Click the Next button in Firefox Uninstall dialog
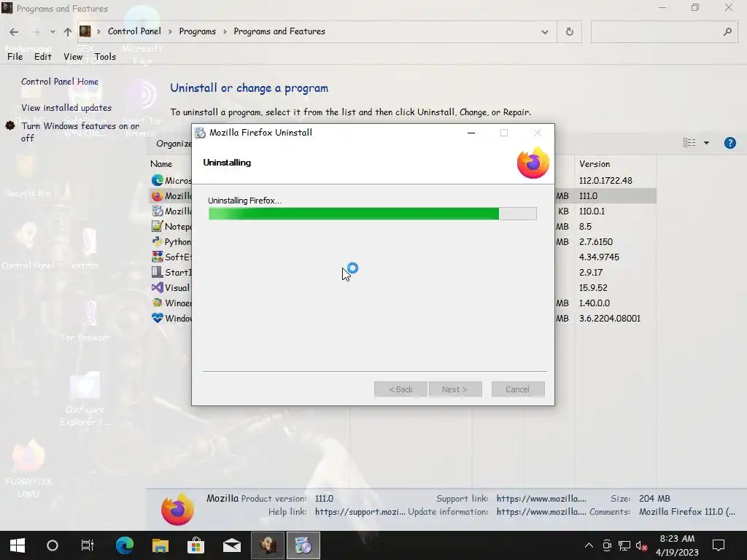This screenshot has width=747, height=560. [x=455, y=389]
